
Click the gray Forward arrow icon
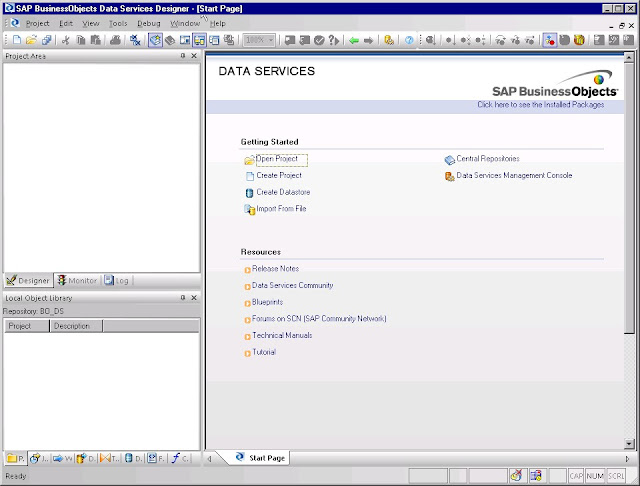pyautogui.click(x=369, y=40)
